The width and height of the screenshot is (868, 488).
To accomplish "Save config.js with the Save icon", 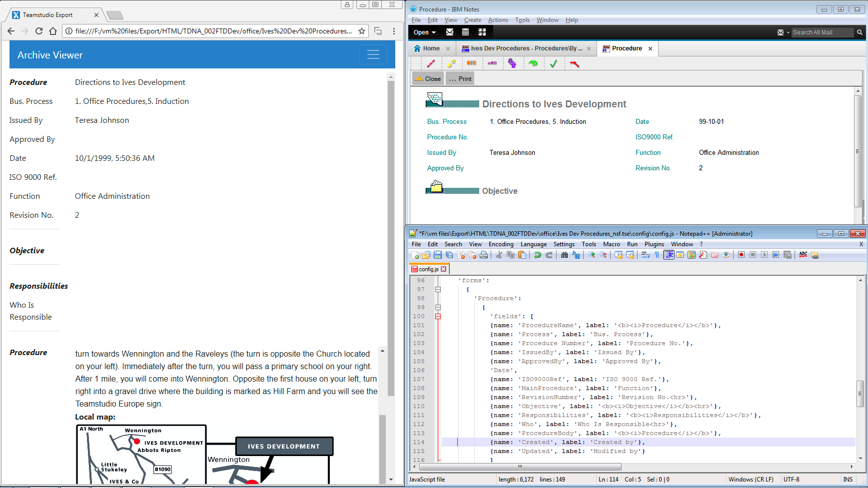I will tap(438, 255).
